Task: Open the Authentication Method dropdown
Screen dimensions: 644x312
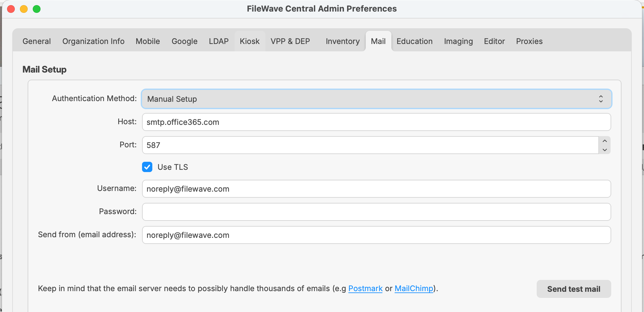Action: pos(376,99)
